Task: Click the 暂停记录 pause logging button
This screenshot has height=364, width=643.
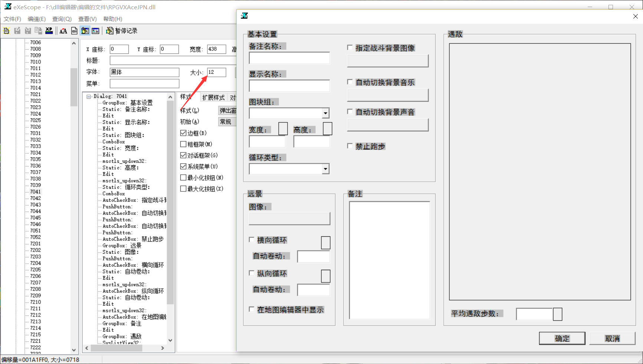Action: click(x=122, y=31)
